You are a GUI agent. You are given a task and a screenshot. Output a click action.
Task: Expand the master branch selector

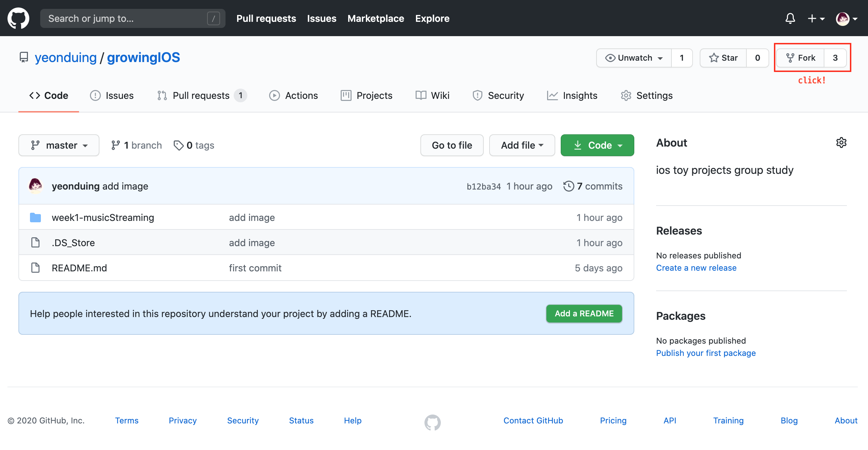[x=59, y=145]
